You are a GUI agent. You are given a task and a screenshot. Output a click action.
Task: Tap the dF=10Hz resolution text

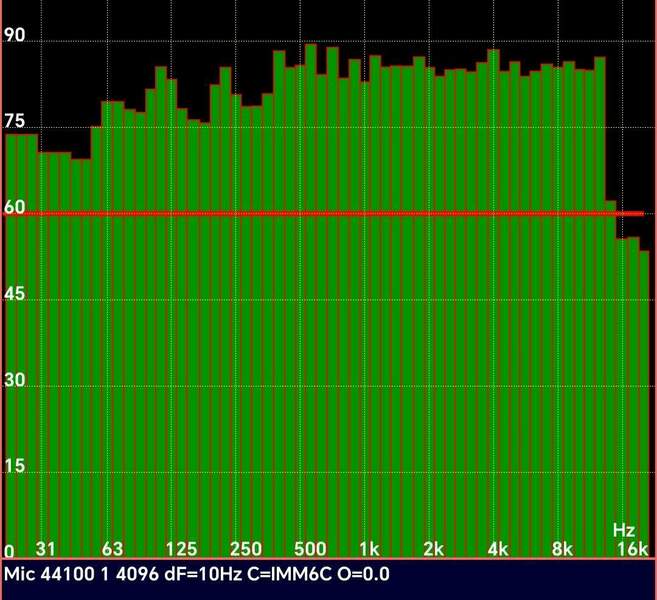pyautogui.click(x=203, y=574)
